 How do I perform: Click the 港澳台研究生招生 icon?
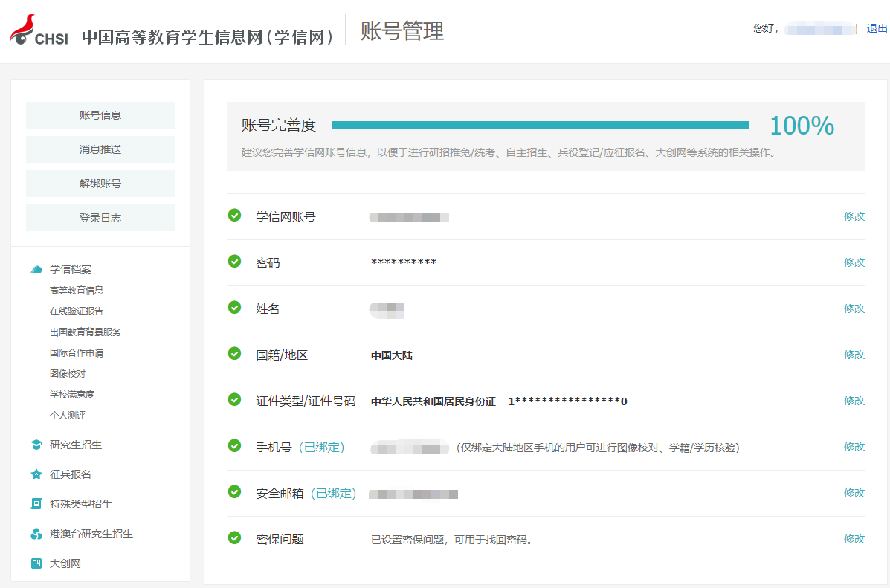point(36,534)
